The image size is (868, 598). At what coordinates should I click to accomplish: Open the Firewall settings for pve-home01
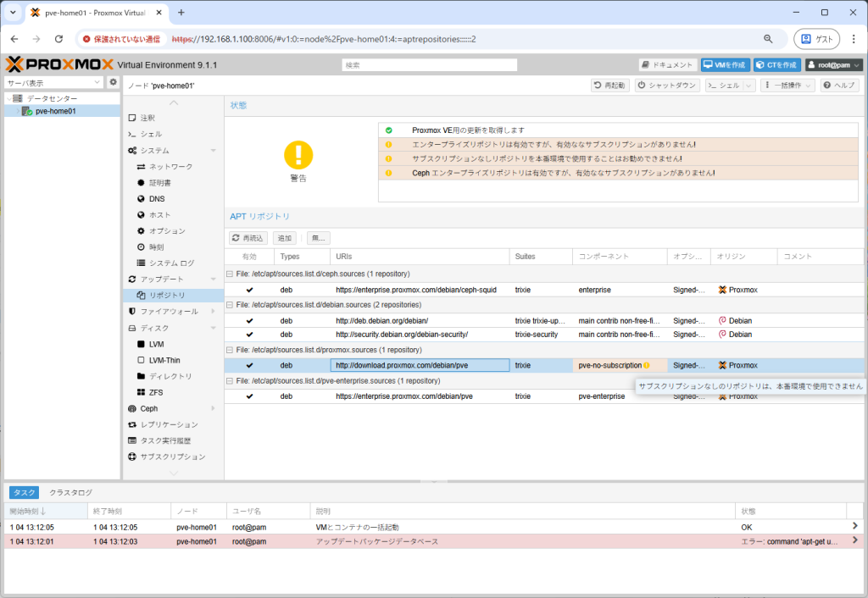click(x=166, y=311)
